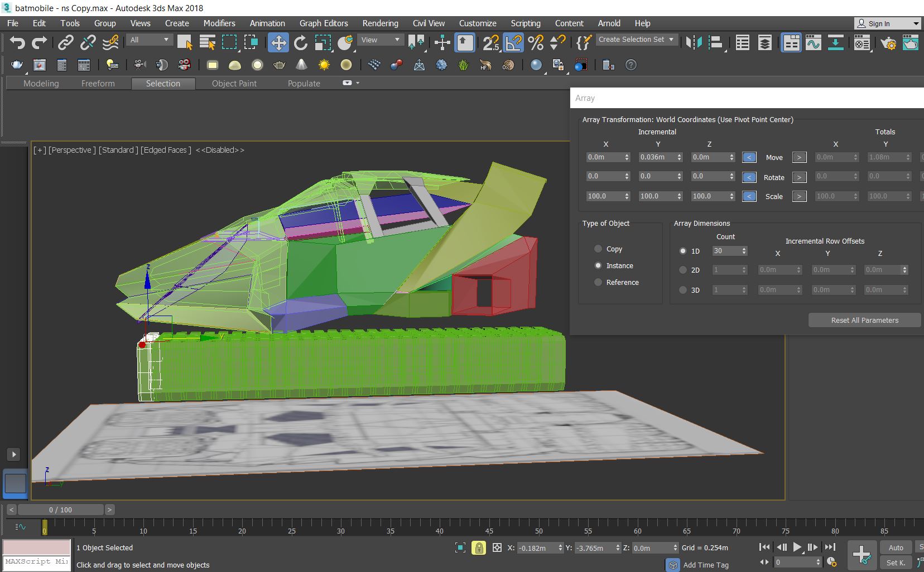Click the current frame number spinner

[819, 562]
